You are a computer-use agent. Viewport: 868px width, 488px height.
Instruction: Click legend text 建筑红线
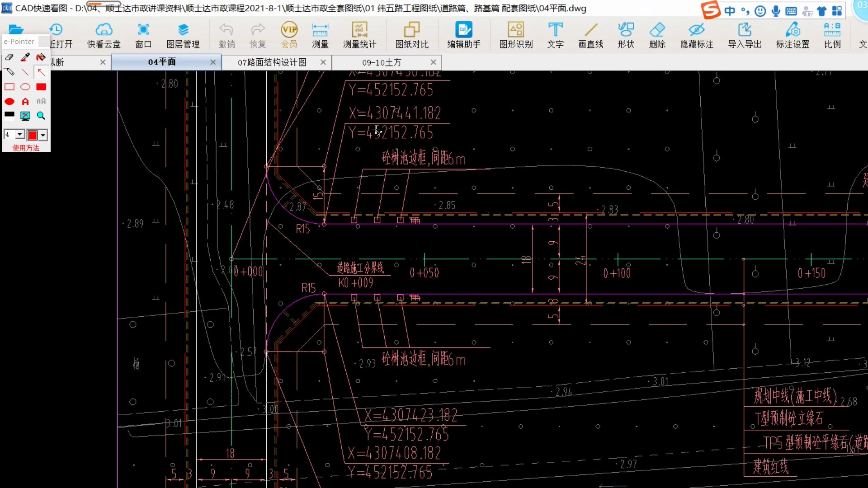[771, 466]
